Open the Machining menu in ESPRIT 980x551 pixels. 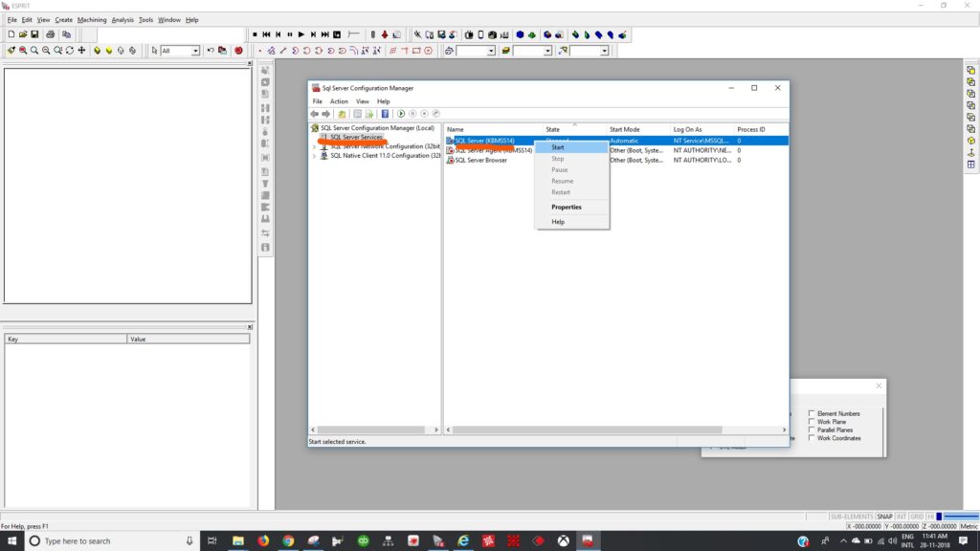tap(92, 19)
